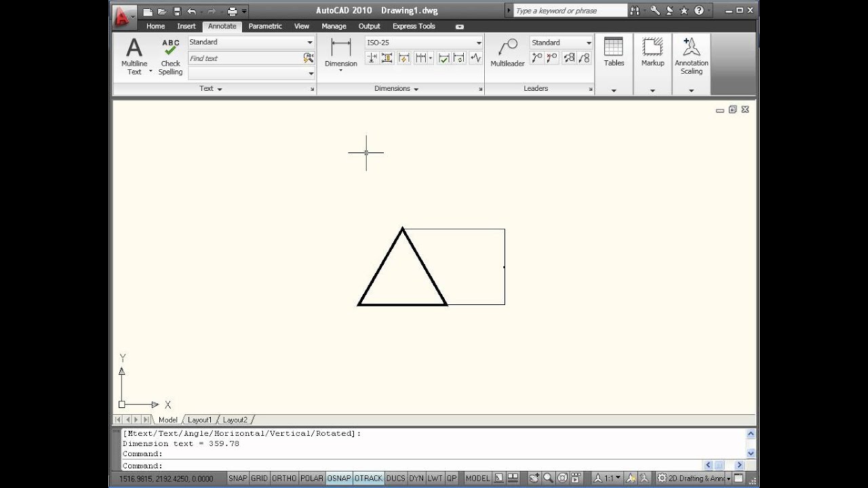Toggle SNAP mode in status bar

(238, 478)
